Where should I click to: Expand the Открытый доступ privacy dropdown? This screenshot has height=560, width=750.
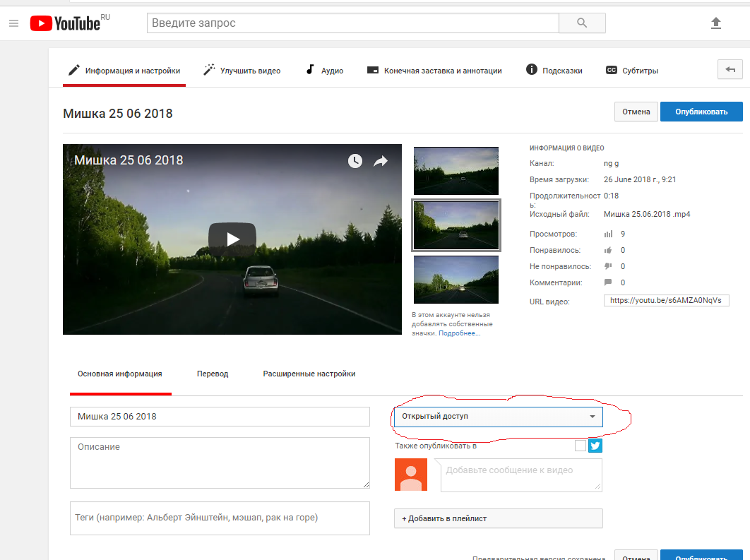point(498,417)
